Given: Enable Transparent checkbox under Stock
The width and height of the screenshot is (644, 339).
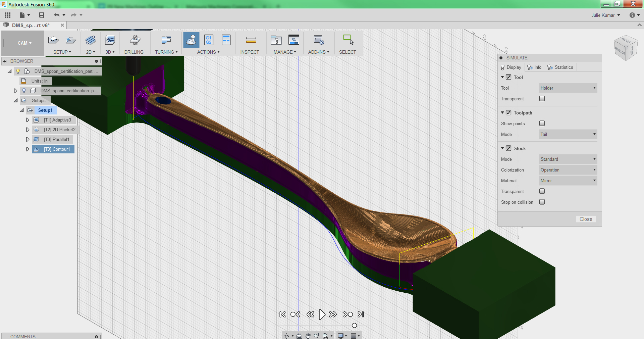Looking at the screenshot, I should [542, 191].
